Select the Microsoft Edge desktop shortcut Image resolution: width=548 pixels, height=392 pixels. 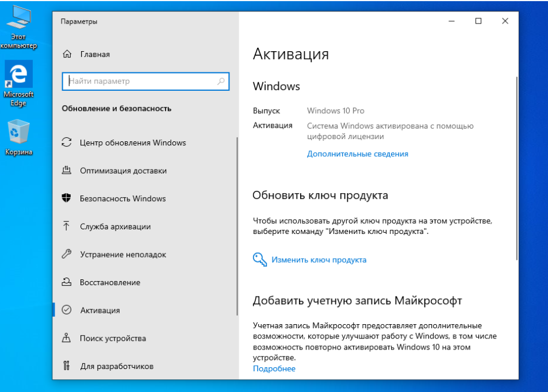pos(18,84)
